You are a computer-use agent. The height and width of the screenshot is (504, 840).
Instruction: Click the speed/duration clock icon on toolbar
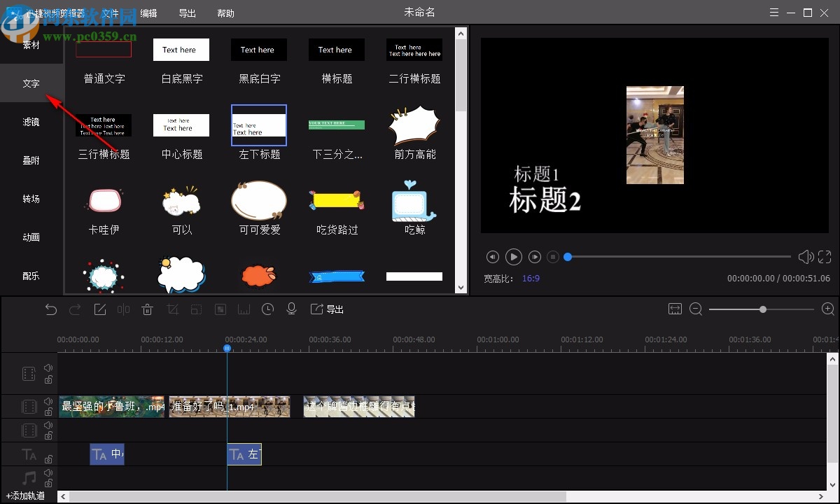click(267, 309)
